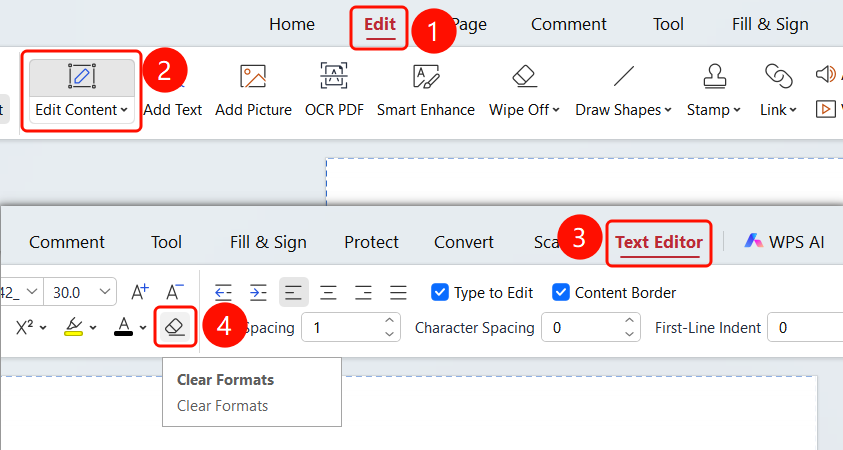Click the Stamp icon

[x=715, y=76]
